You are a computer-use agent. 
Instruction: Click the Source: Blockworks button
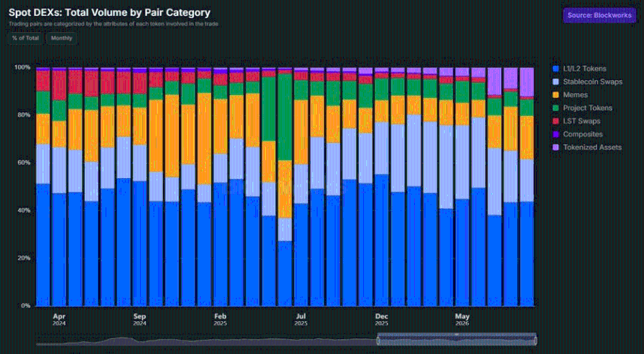(599, 15)
